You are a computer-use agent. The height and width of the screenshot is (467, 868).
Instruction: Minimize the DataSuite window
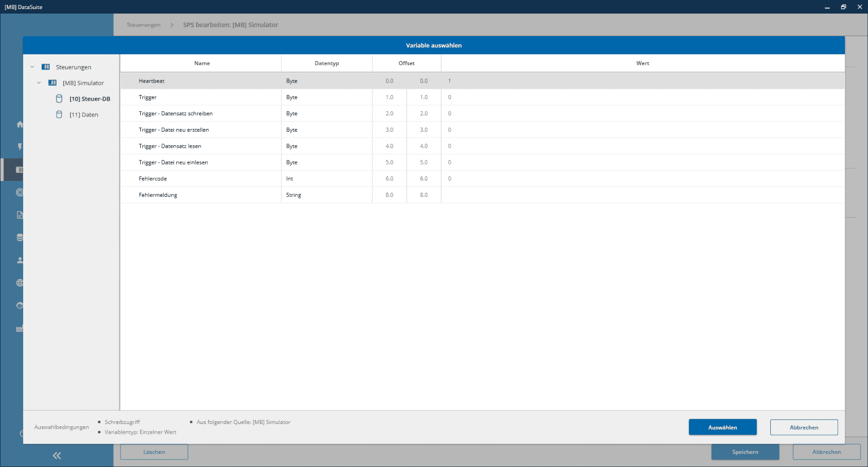coord(827,7)
